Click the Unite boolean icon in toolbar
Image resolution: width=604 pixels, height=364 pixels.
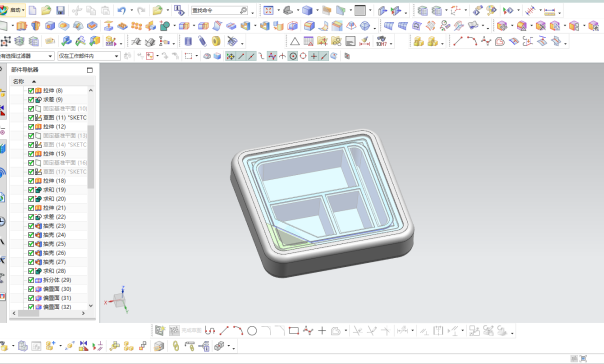click(x=165, y=26)
